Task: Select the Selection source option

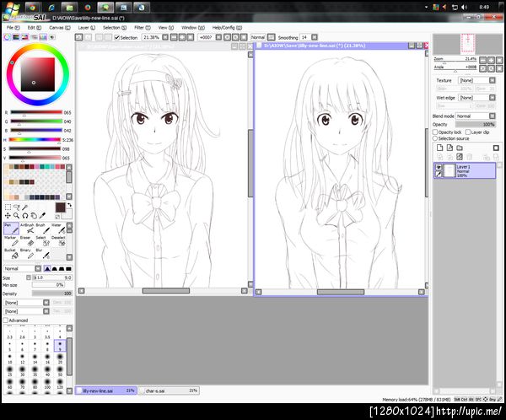Action: point(435,138)
